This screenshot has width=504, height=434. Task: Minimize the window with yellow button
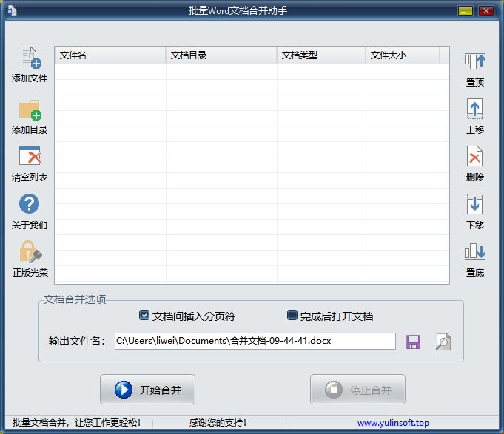(x=465, y=11)
